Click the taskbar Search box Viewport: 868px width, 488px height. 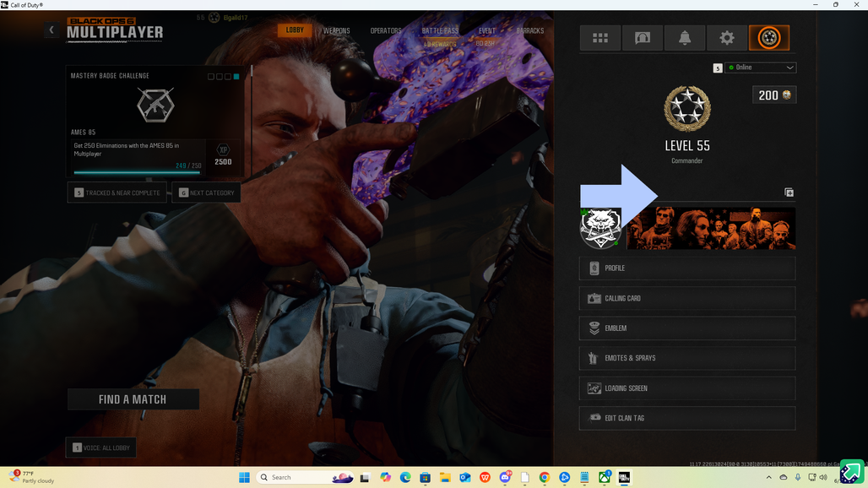305,478
